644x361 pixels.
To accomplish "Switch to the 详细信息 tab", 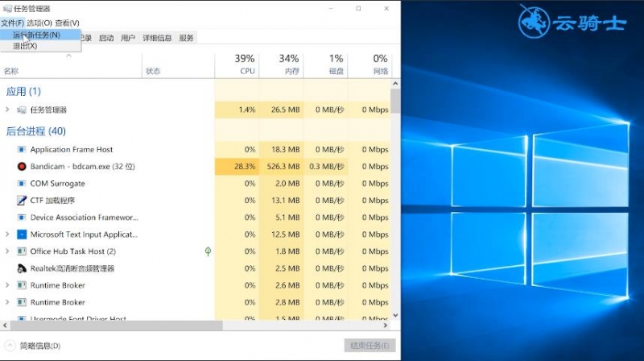I will (157, 38).
